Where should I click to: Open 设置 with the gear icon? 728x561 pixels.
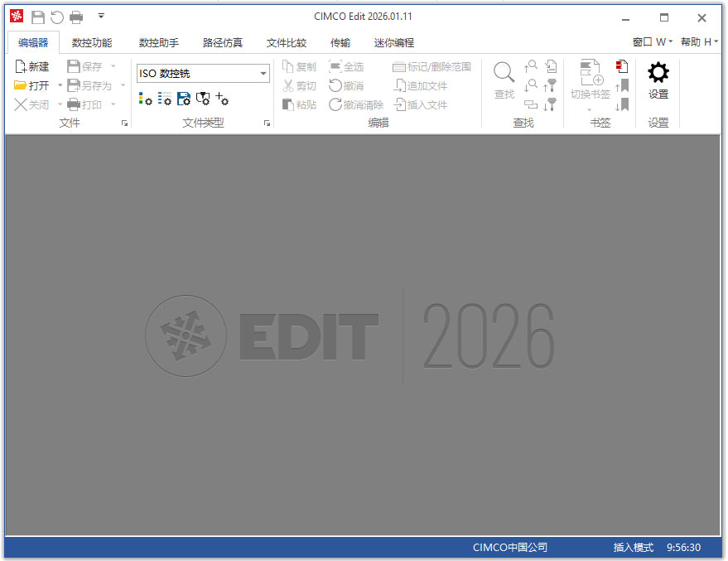tap(658, 80)
